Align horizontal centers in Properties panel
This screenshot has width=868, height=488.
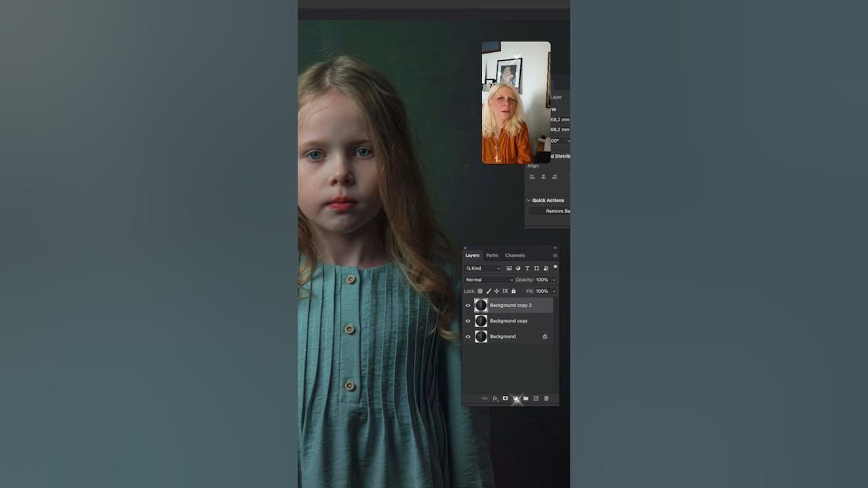tap(543, 177)
